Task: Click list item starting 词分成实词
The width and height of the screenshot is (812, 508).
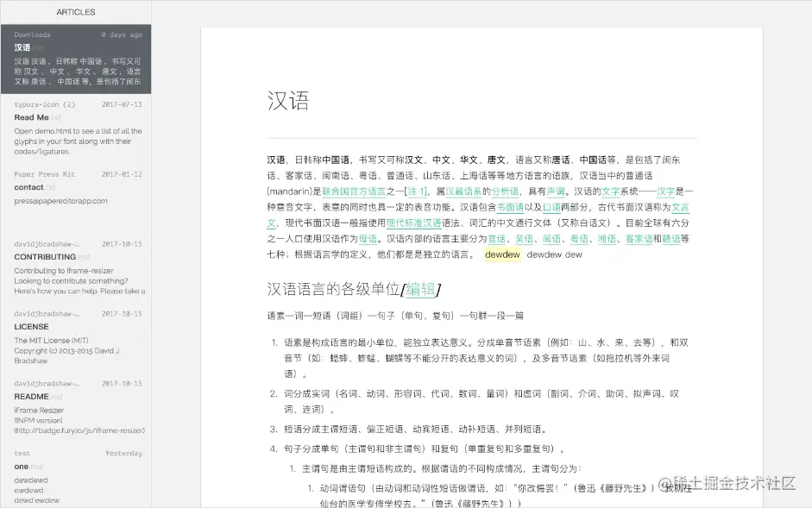Action: (482, 401)
